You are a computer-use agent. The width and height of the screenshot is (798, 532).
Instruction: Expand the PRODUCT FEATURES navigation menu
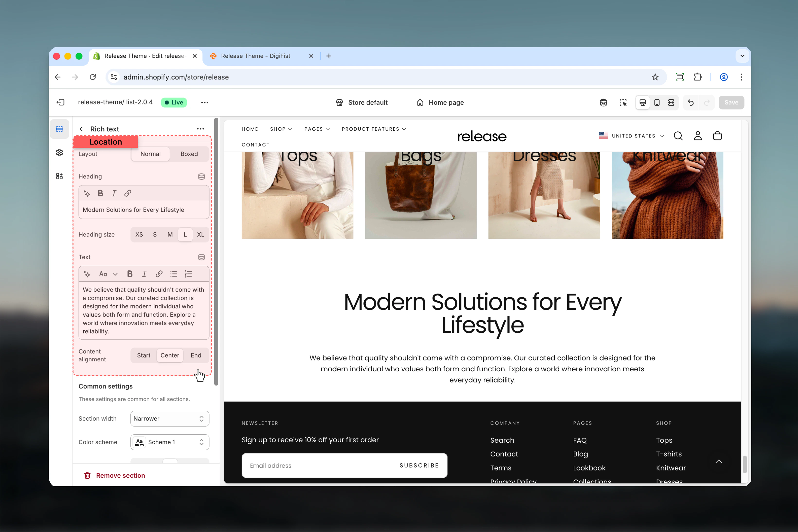pos(374,129)
